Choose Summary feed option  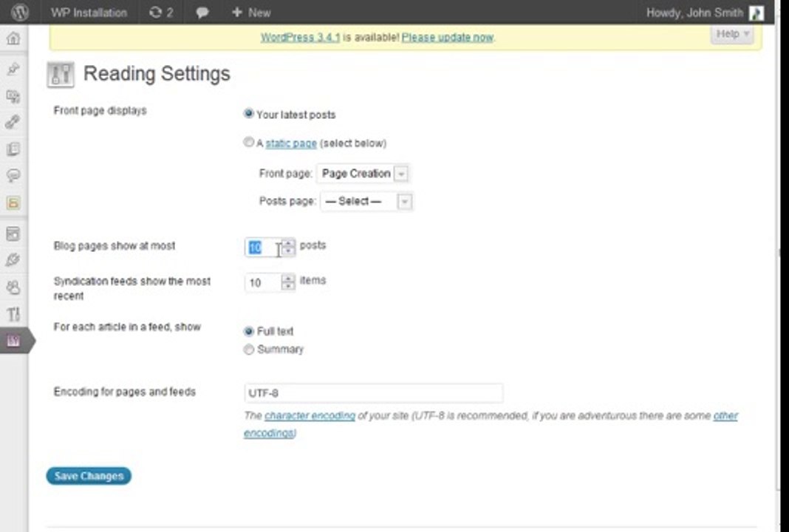248,349
